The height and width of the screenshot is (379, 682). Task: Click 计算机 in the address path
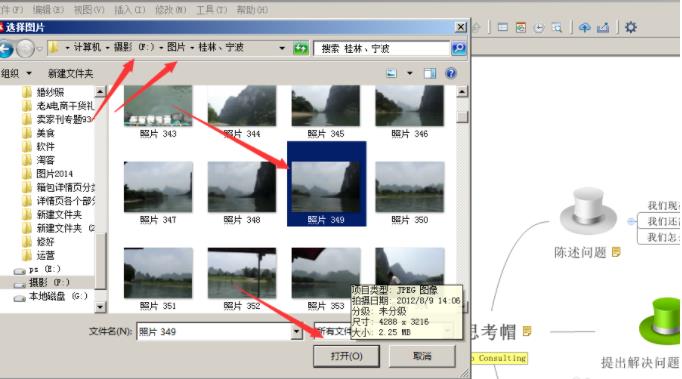pyautogui.click(x=87, y=47)
